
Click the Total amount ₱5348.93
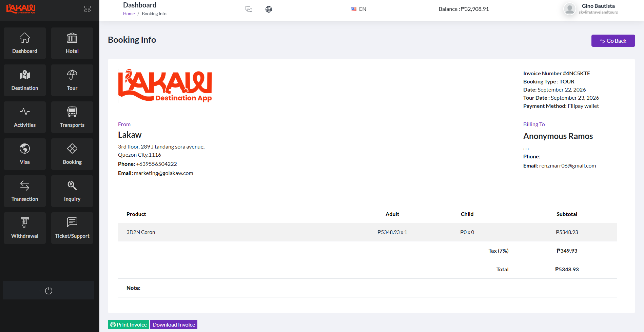[x=567, y=270]
